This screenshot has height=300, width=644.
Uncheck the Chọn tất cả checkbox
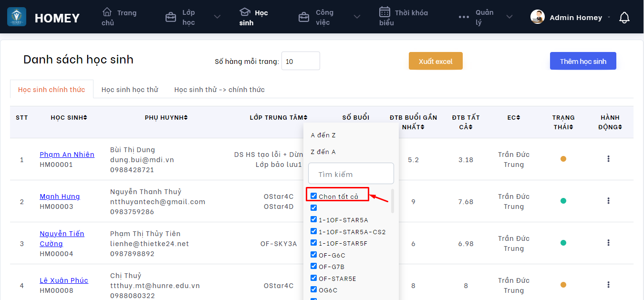click(313, 196)
